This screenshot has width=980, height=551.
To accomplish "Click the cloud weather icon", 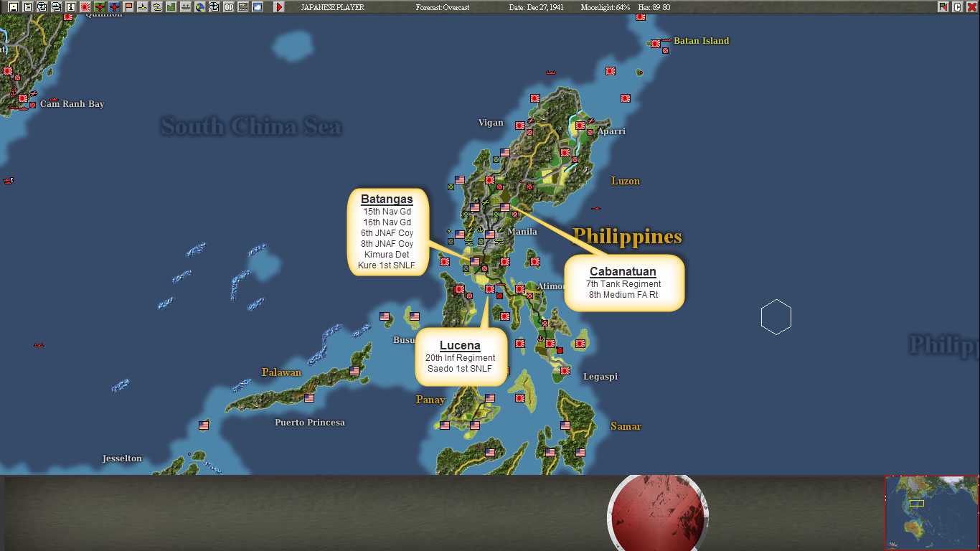I will (x=257, y=7).
